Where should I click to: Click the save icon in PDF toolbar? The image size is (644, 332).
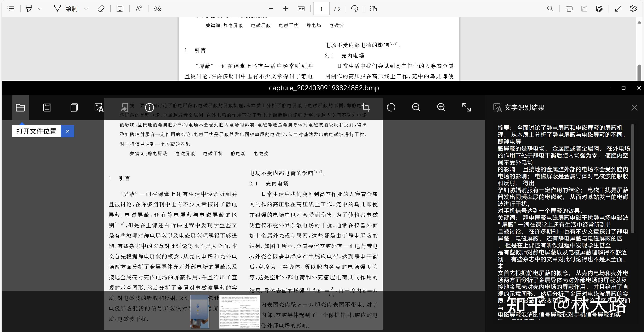coord(584,9)
